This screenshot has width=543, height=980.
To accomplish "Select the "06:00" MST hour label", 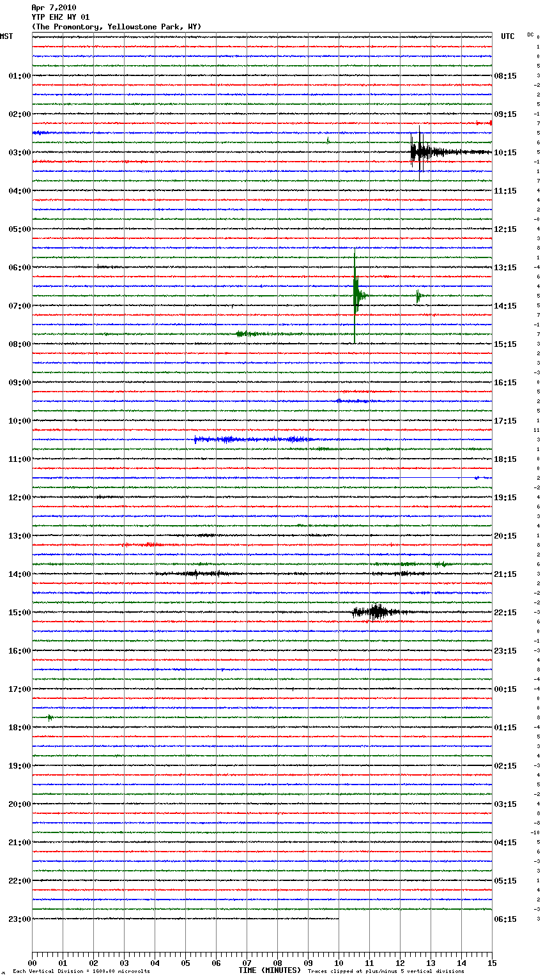I will (x=19, y=268).
